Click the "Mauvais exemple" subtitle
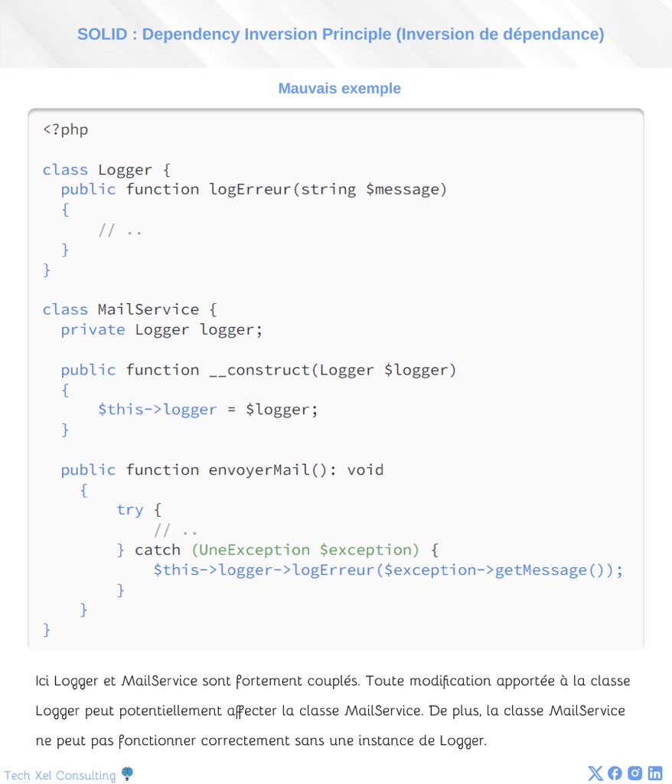The image size is (672, 784). [340, 88]
